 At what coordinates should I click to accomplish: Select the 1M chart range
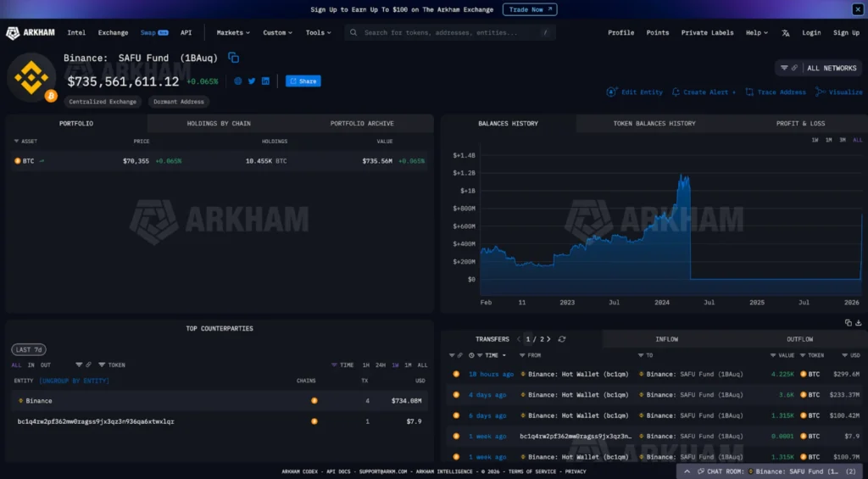point(828,140)
